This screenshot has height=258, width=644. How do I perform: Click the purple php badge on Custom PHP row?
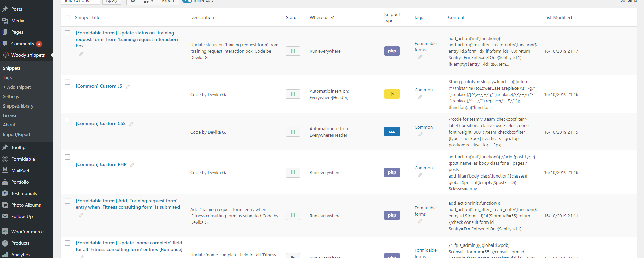pyautogui.click(x=392, y=172)
